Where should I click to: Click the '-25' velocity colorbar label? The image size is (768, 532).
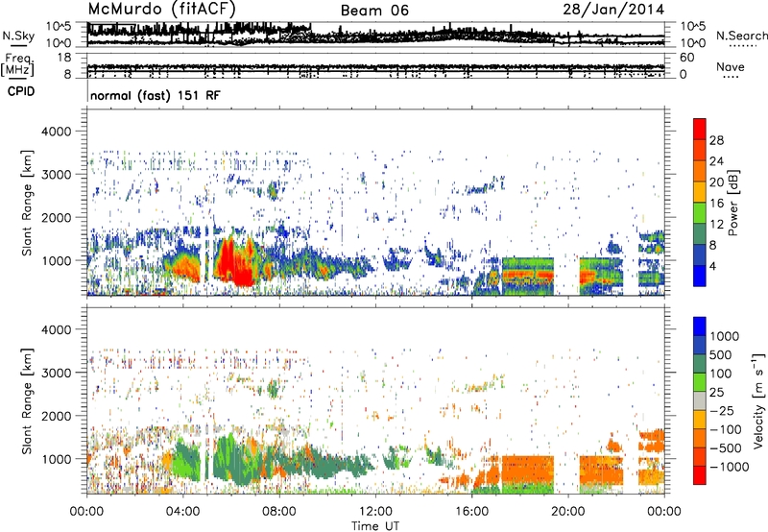pos(724,411)
